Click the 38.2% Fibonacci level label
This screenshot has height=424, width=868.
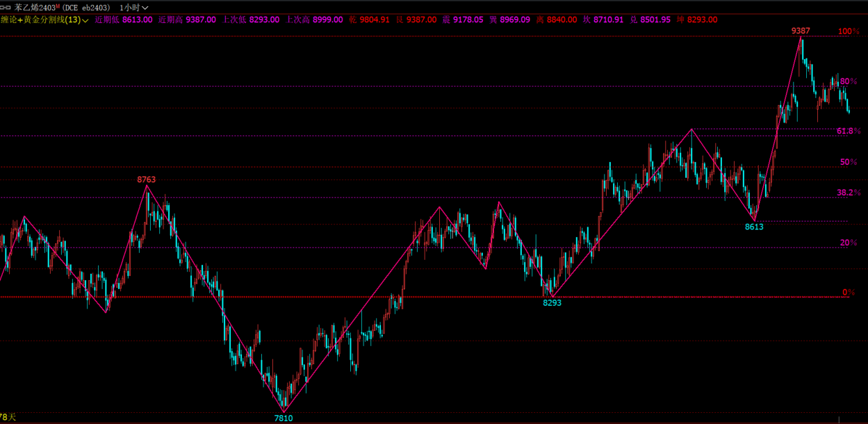(x=849, y=193)
